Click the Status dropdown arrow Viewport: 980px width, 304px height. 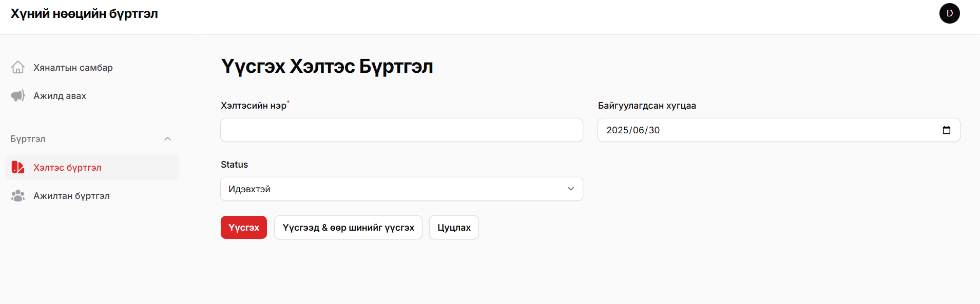(570, 189)
